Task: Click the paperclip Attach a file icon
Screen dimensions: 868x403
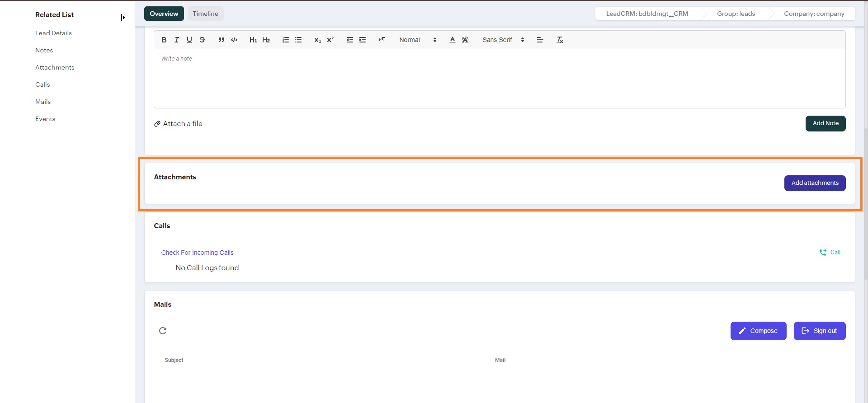Action: [x=157, y=124]
